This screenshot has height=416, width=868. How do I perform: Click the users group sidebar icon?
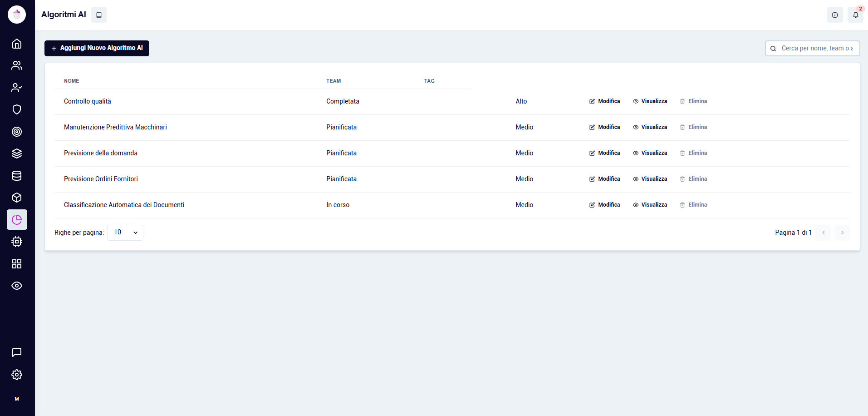pyautogui.click(x=17, y=65)
